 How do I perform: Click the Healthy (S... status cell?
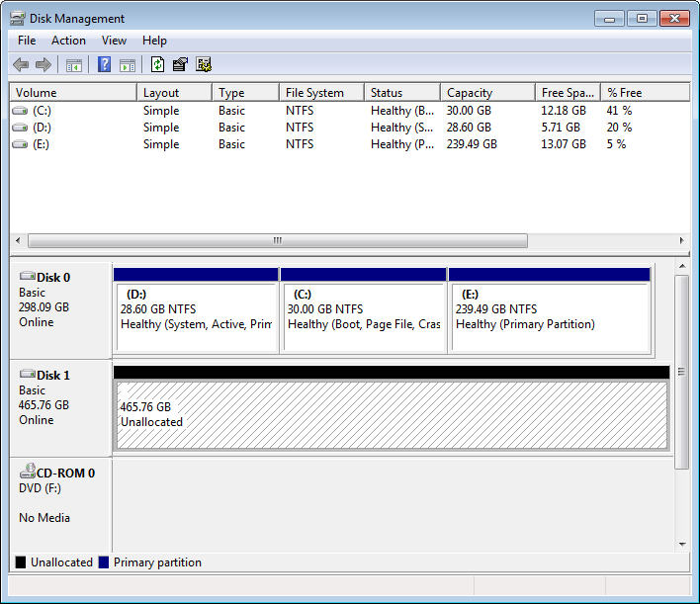(x=401, y=128)
